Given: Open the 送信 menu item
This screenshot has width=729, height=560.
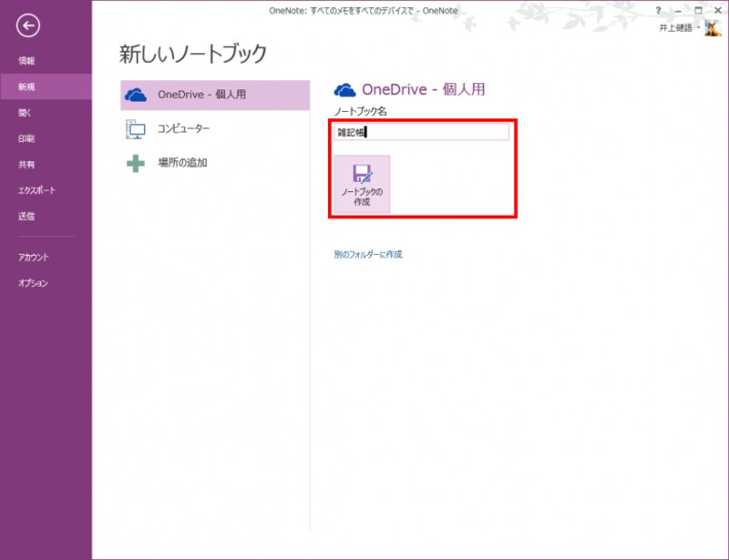Looking at the screenshot, I should pyautogui.click(x=26, y=216).
